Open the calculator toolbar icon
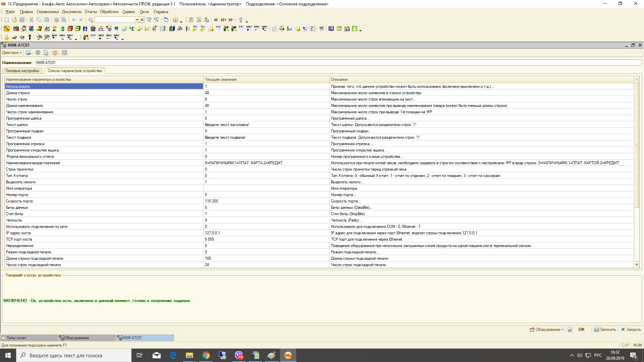 pyautogui.click(x=191, y=20)
